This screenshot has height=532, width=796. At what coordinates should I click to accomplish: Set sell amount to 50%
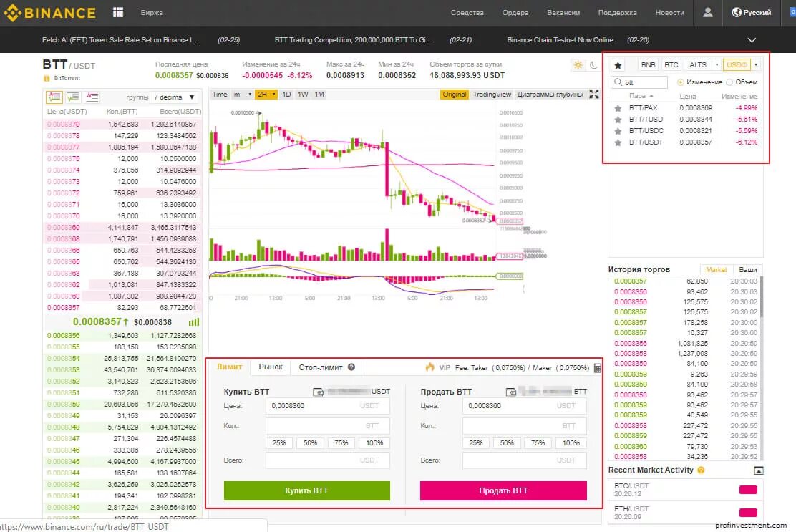507,443
